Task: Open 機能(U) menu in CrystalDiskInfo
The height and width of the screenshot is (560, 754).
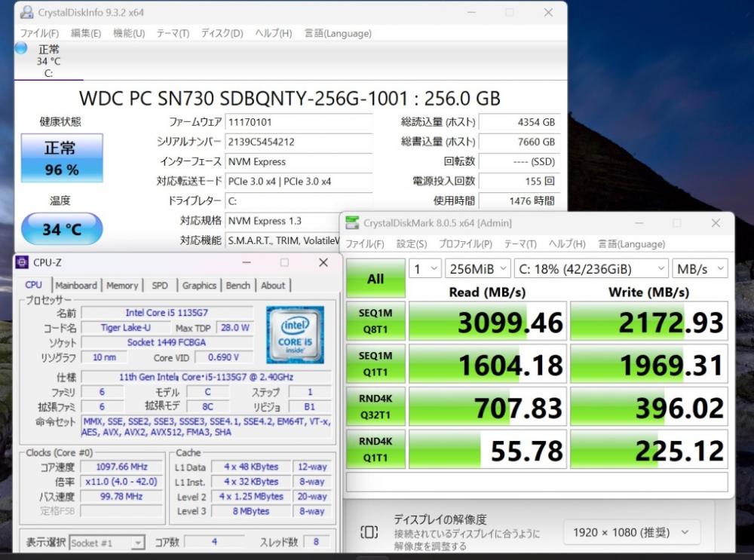Action: pyautogui.click(x=129, y=33)
